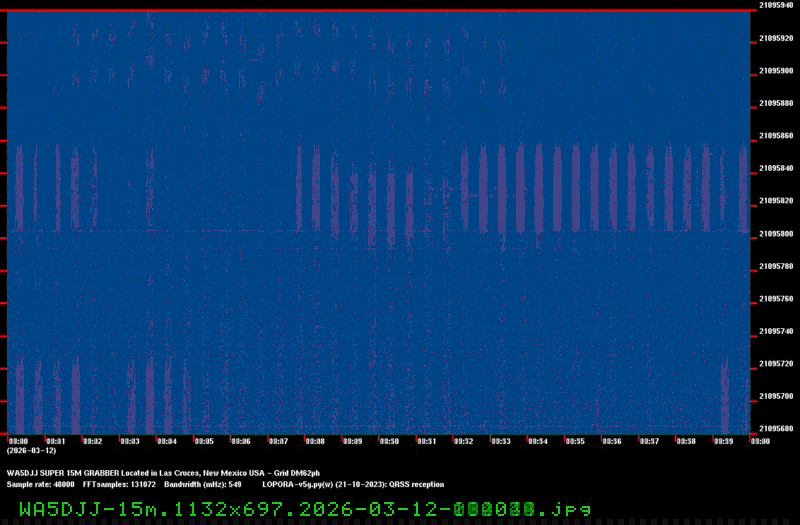Click the 00:07 time axis marker
Image resolution: width=800 pixels, height=525 pixels.
[x=277, y=441]
